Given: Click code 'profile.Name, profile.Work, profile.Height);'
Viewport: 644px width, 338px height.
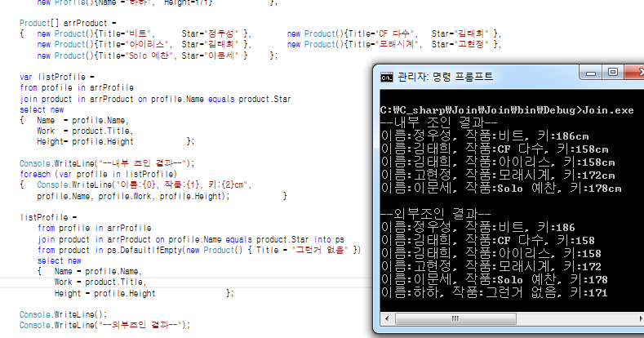Looking at the screenshot, I should pyautogui.click(x=134, y=196).
